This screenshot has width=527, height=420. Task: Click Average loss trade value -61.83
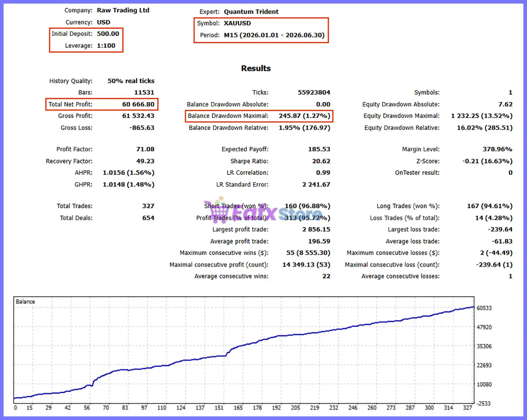click(x=502, y=241)
